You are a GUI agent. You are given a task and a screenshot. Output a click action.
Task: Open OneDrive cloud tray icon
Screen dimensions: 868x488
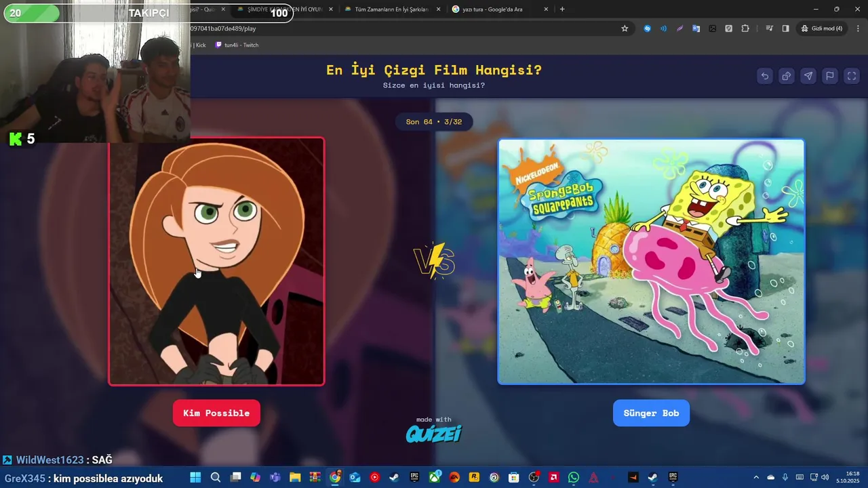click(x=771, y=477)
